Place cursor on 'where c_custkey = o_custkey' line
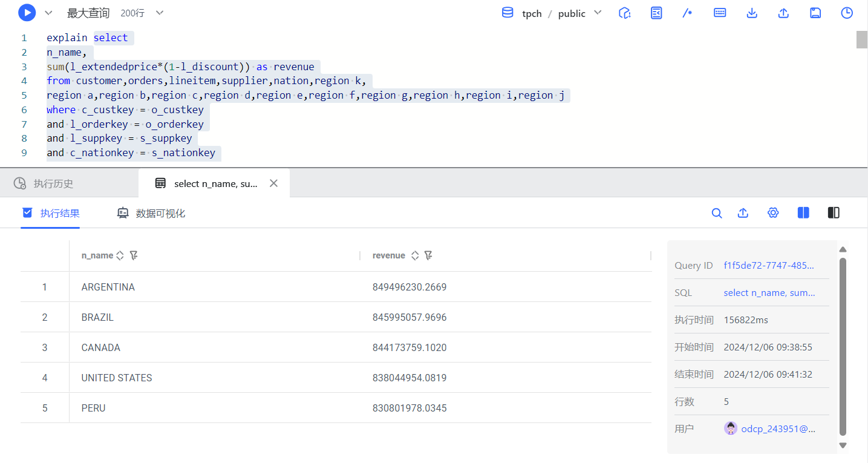Image resolution: width=868 pixels, height=463 pixels. click(x=125, y=110)
